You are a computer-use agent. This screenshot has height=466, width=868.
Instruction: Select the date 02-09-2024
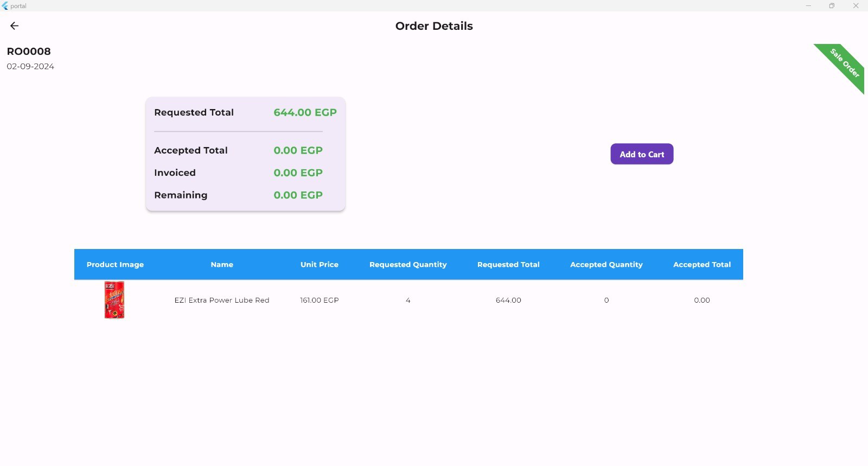[30, 66]
